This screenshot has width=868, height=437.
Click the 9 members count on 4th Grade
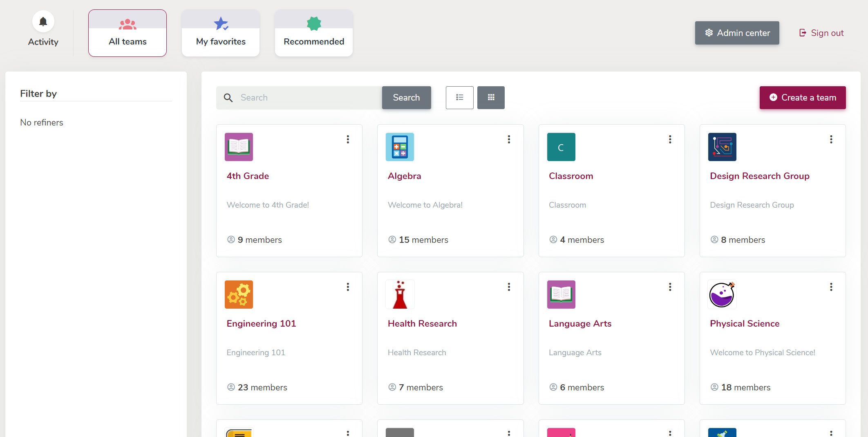point(255,240)
